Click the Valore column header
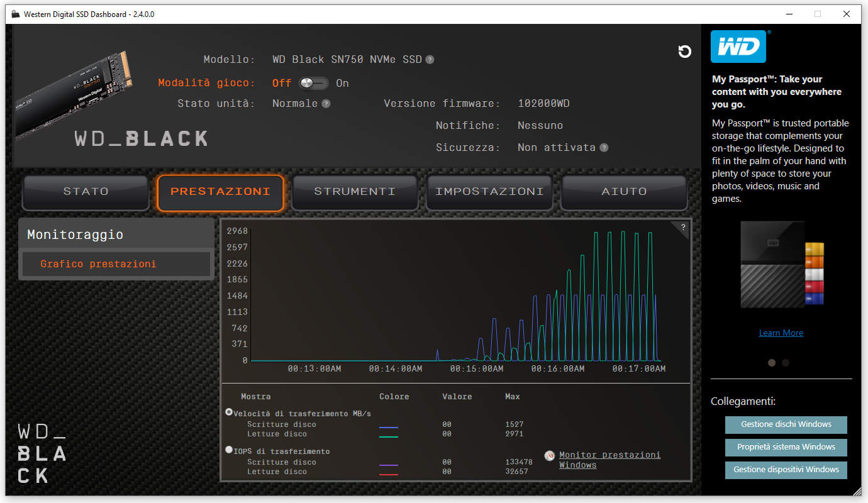 click(x=457, y=397)
